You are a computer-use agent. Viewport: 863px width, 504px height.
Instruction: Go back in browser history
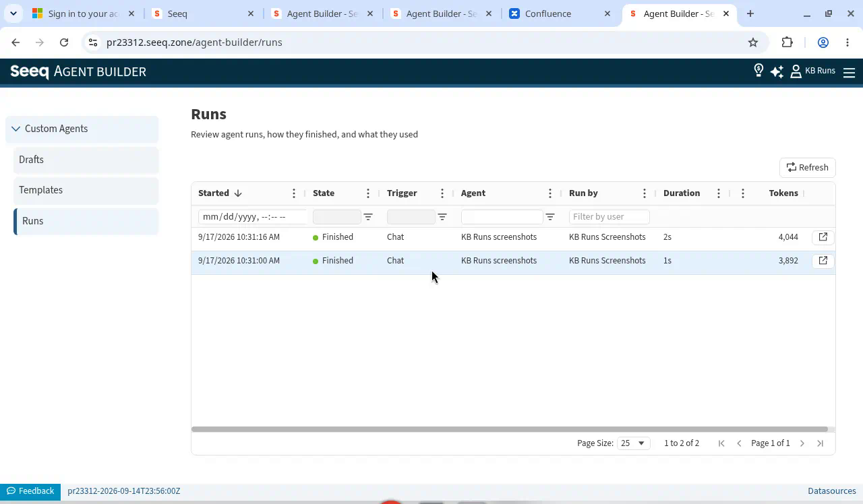pos(16,42)
